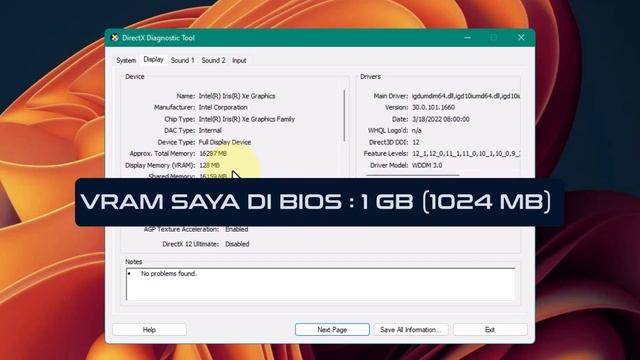Viewport: 640px width, 360px height.
Task: Click the Next Page button
Action: point(332,329)
